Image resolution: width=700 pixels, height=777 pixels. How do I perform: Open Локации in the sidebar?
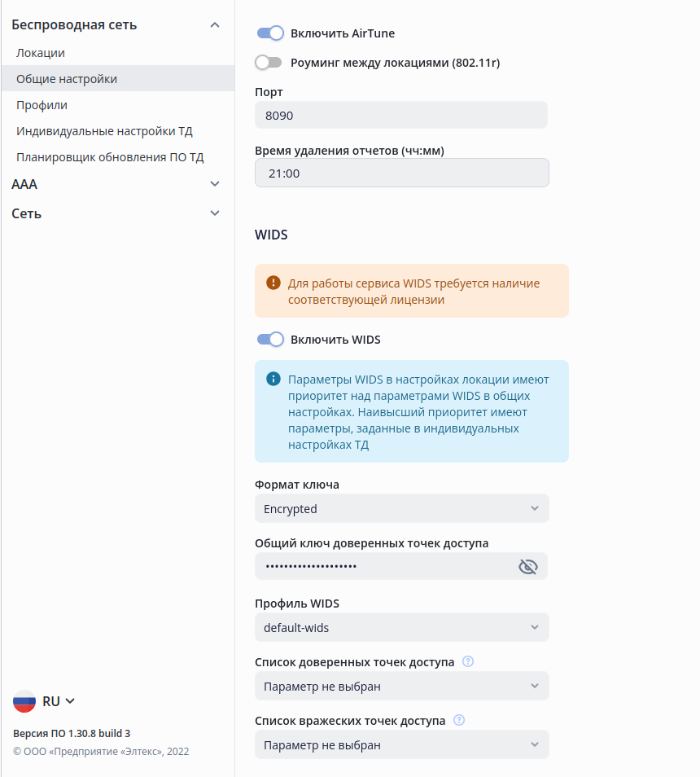point(41,53)
